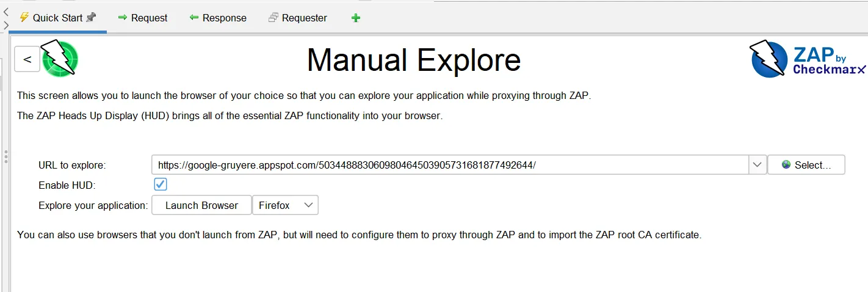Click into the URL to explore field

(450, 165)
